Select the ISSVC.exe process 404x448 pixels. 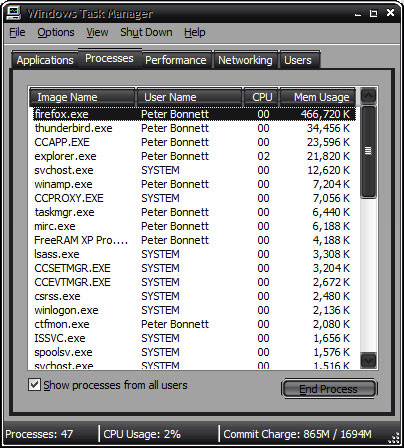coord(194,338)
